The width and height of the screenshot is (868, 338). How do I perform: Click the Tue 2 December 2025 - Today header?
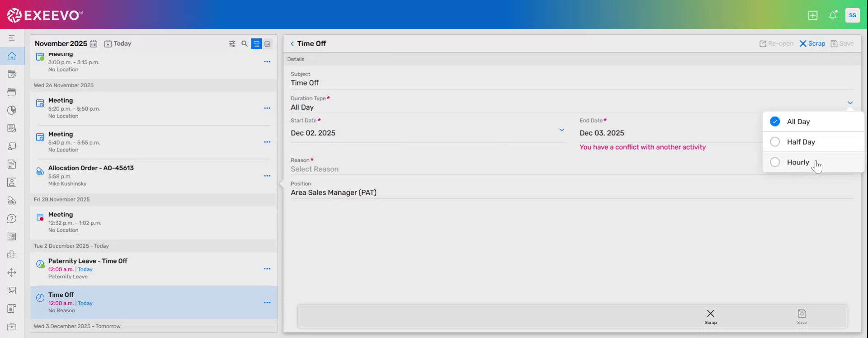pyautogui.click(x=154, y=246)
